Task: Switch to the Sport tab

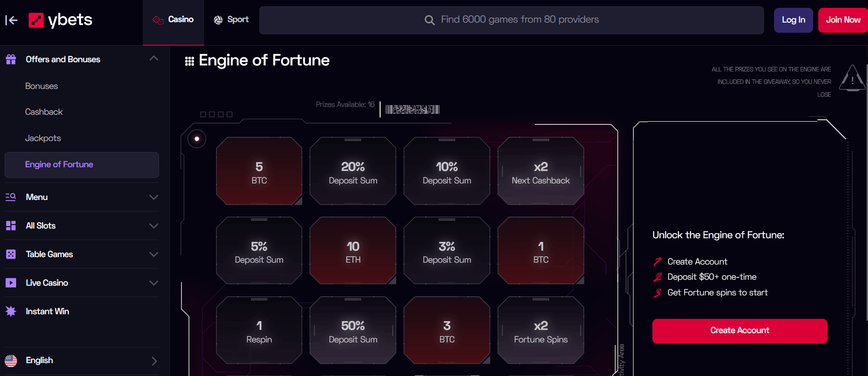Action: pos(231,19)
